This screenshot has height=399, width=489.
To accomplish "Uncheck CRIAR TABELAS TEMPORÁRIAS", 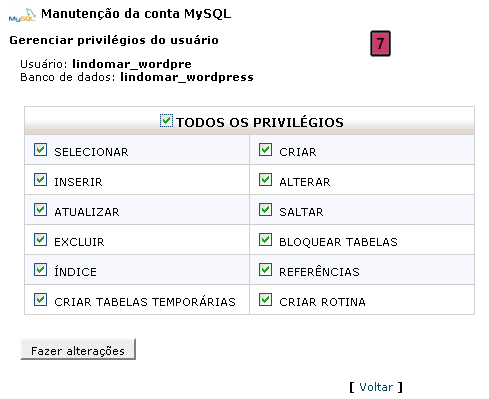I will (x=40, y=300).
